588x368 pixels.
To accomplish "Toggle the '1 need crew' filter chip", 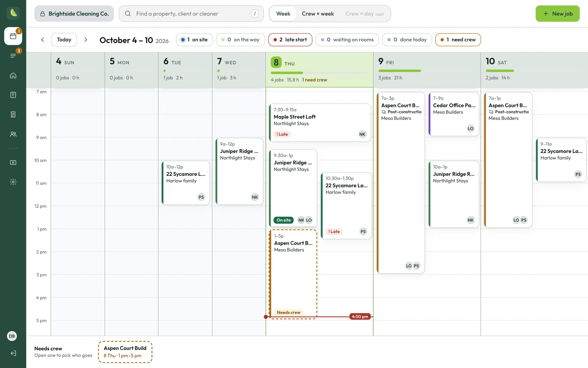I will point(458,40).
